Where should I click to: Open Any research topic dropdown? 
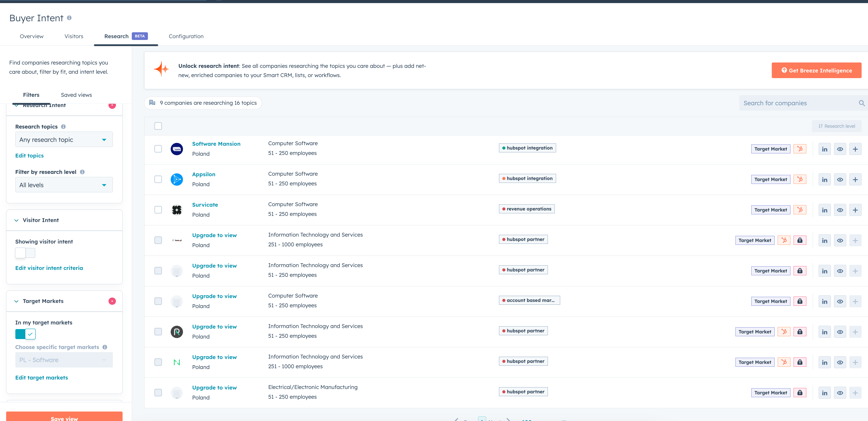click(64, 140)
